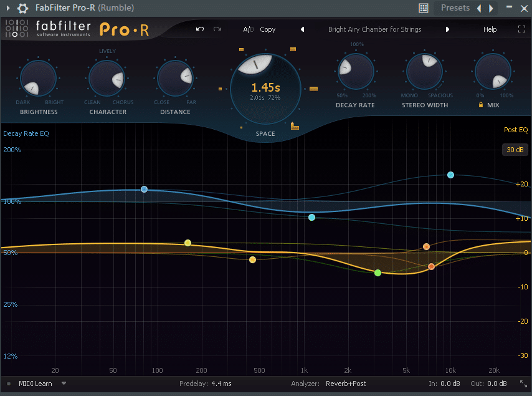The width and height of the screenshot is (532, 396).
Task: Minimize the FabFilter Pro-R plugin window
Action: 509,7
